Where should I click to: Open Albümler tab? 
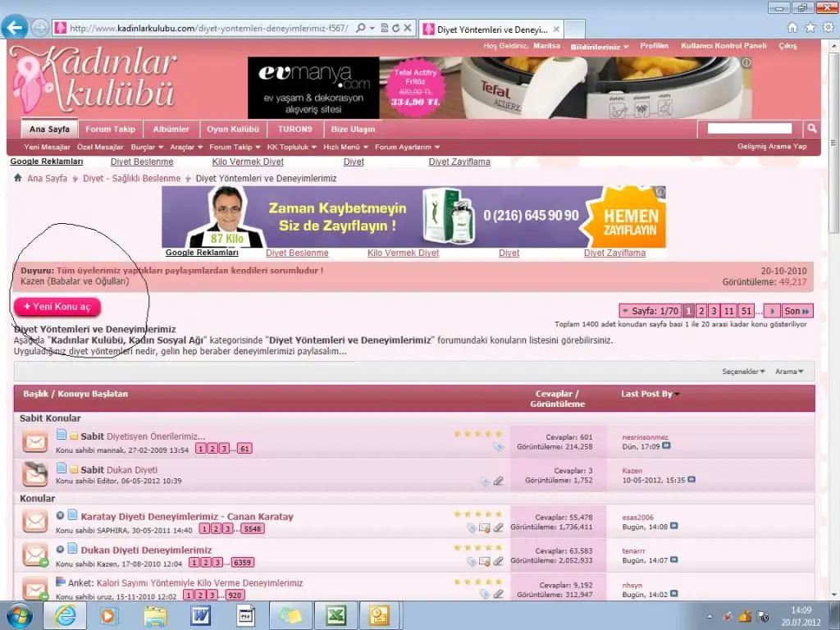[x=171, y=129]
